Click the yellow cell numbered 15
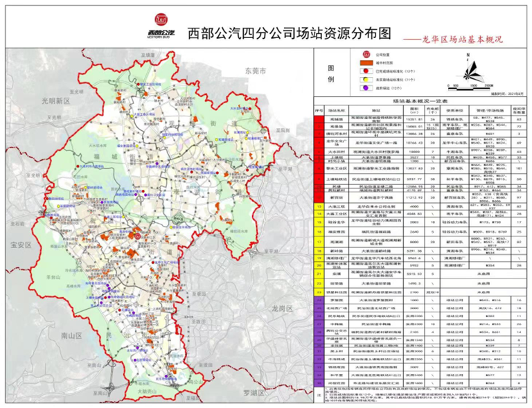532x408 pixels. (x=319, y=222)
